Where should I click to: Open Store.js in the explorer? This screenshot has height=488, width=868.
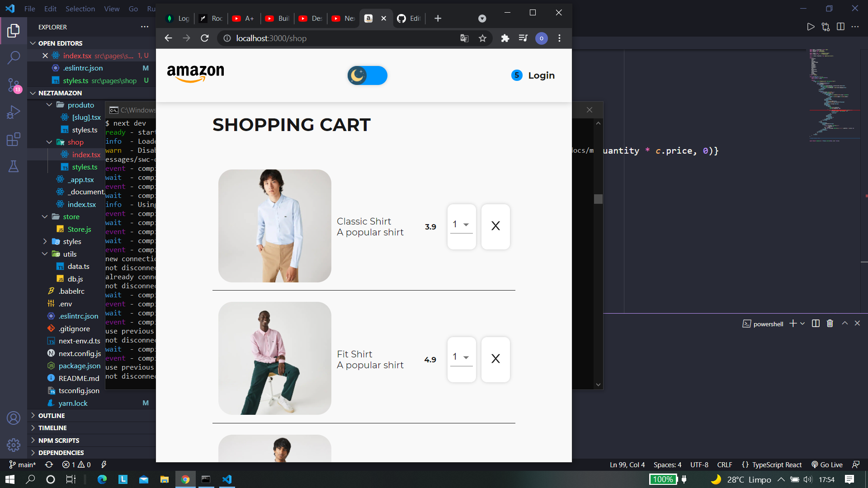(x=80, y=229)
